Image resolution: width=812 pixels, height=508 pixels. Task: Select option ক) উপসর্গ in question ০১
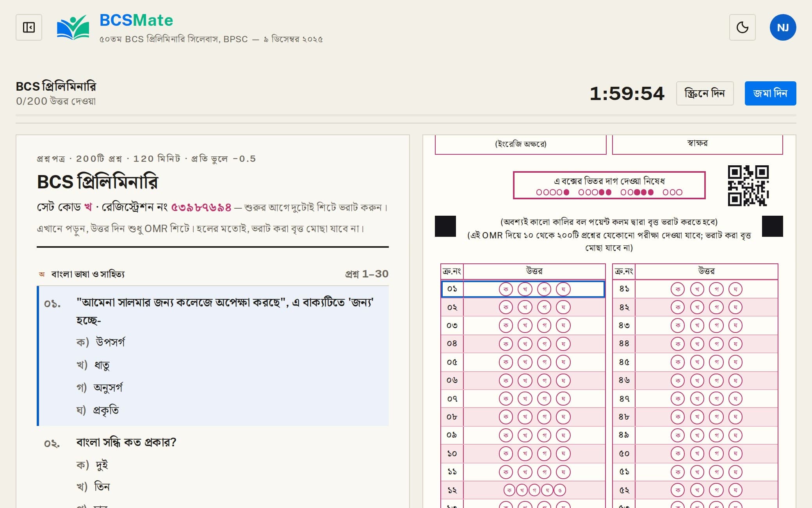[101, 342]
